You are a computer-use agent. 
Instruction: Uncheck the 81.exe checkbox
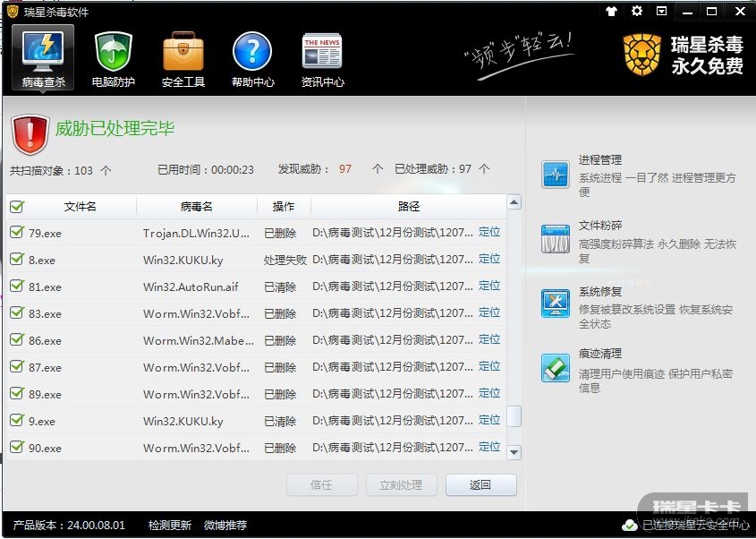(x=17, y=286)
